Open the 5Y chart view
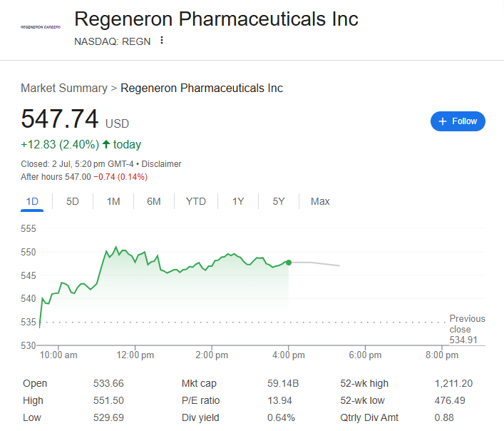The height and width of the screenshot is (431, 504). coord(279,201)
